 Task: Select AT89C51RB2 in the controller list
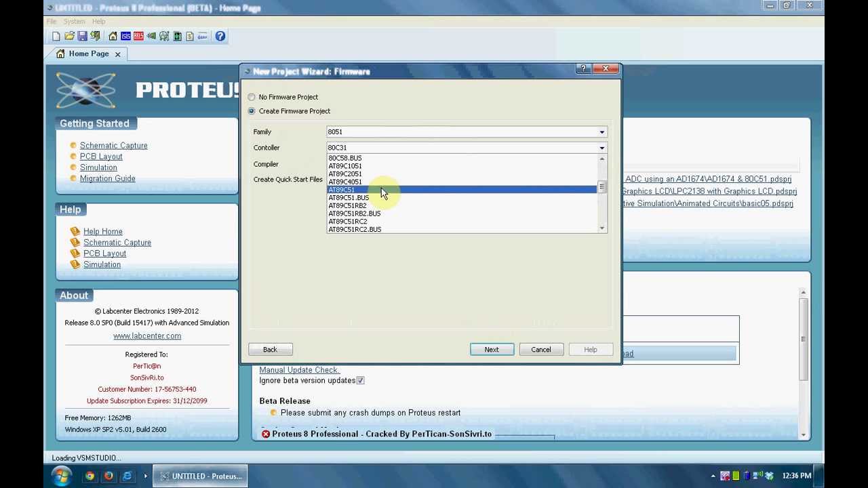point(462,205)
